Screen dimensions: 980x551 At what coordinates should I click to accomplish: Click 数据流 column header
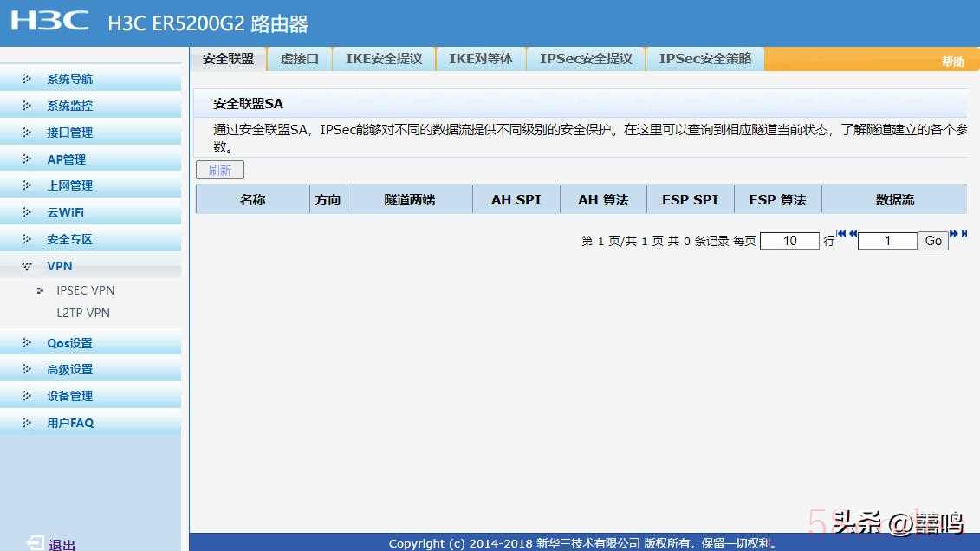(x=894, y=200)
